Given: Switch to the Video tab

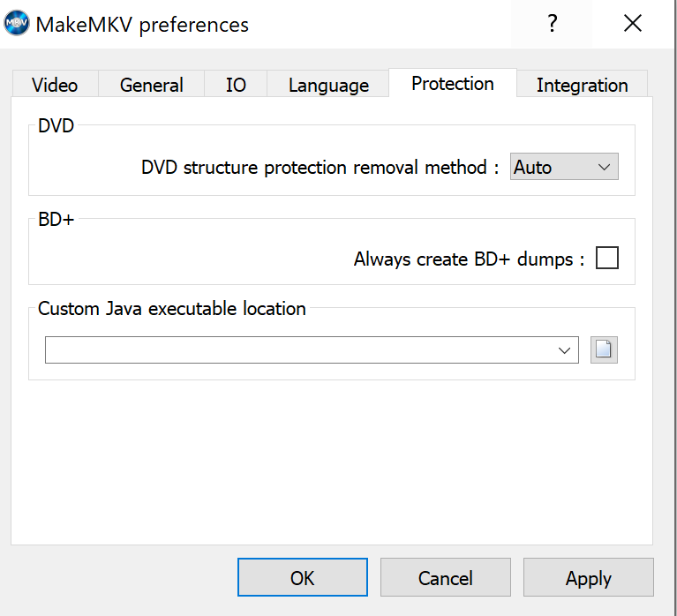Looking at the screenshot, I should pos(55,85).
